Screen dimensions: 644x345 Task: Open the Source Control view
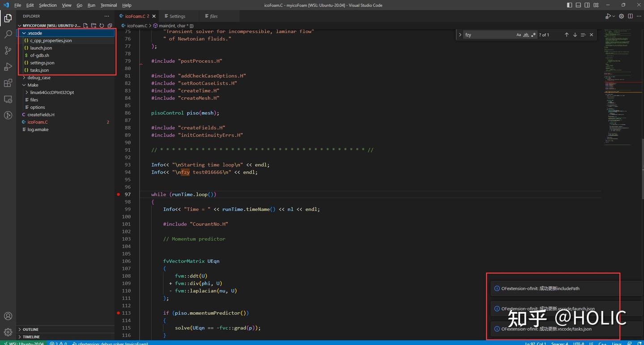[8, 51]
